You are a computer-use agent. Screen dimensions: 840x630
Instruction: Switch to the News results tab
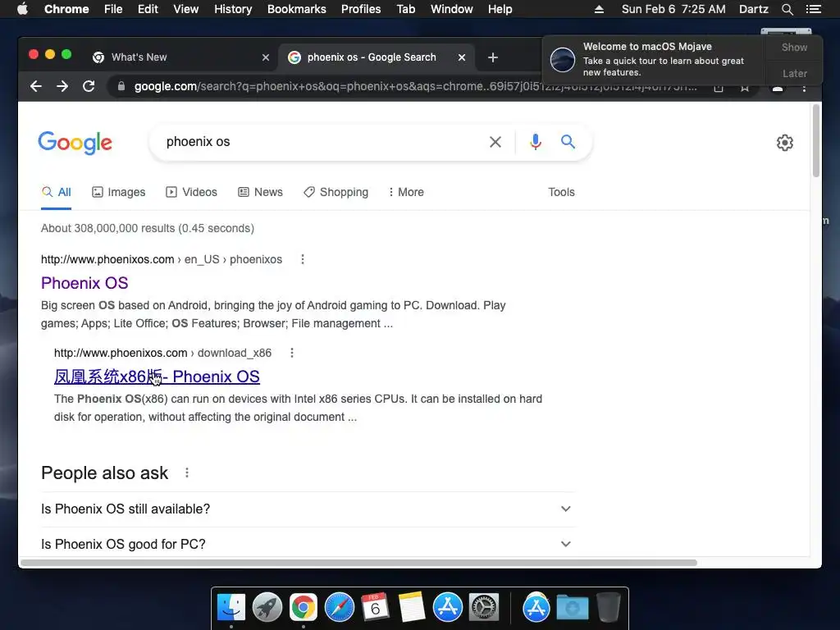click(x=260, y=192)
